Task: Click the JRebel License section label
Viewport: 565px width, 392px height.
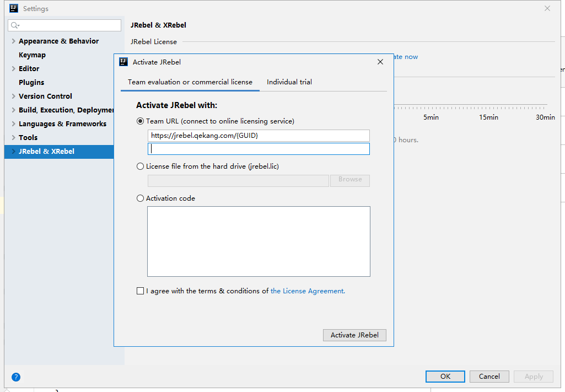Action: pyautogui.click(x=153, y=42)
